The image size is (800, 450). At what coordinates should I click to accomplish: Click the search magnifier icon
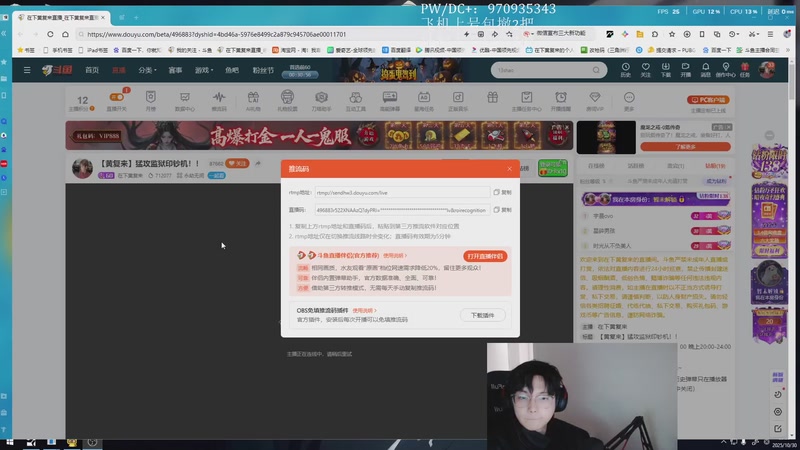click(x=596, y=70)
